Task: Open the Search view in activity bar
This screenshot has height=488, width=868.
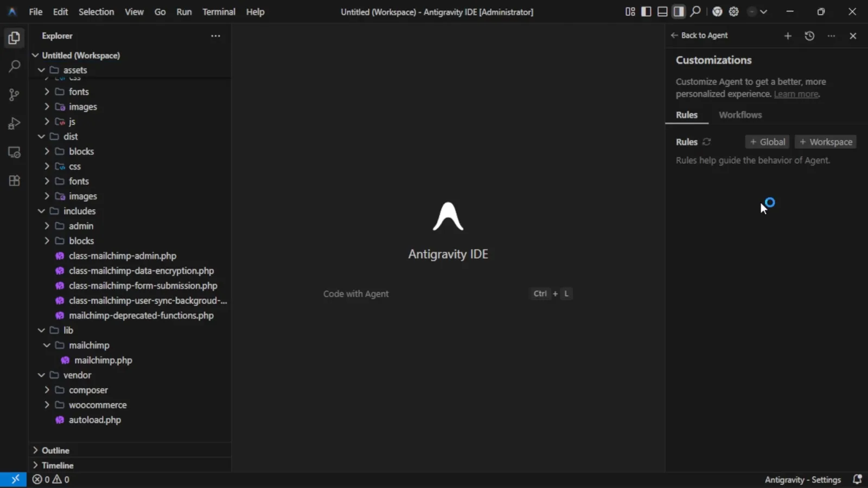Action: pos(14,66)
